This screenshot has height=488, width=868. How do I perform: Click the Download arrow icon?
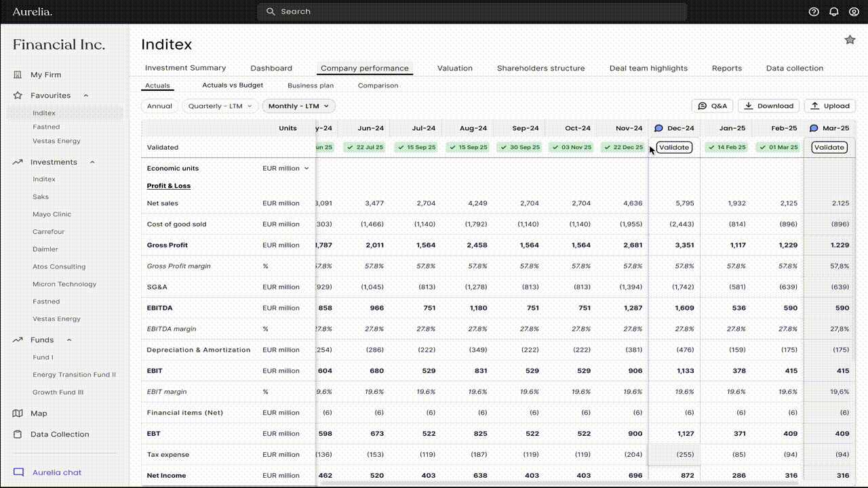[x=749, y=106]
